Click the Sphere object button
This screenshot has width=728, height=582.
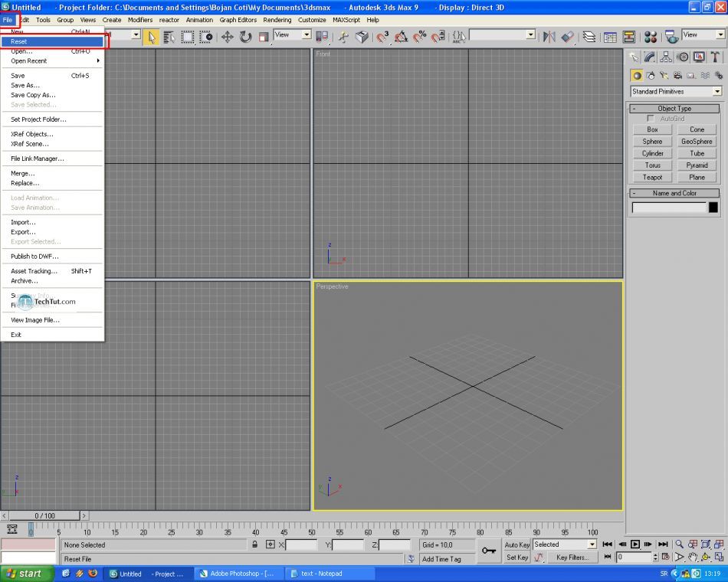652,141
